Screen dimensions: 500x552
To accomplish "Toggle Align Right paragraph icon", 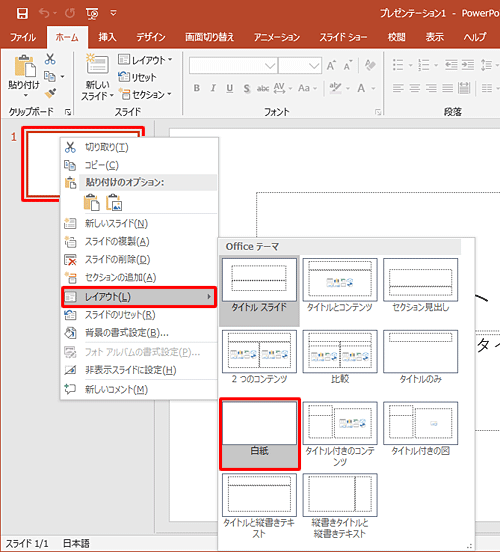I will [431, 88].
